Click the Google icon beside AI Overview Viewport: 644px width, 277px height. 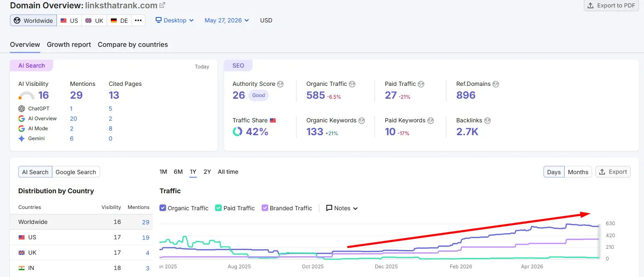click(x=22, y=119)
